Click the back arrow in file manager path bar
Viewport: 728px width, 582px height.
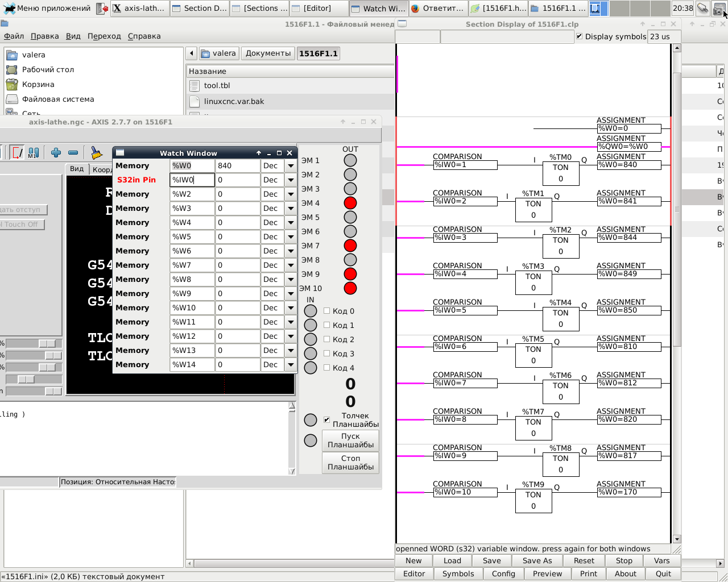point(192,53)
